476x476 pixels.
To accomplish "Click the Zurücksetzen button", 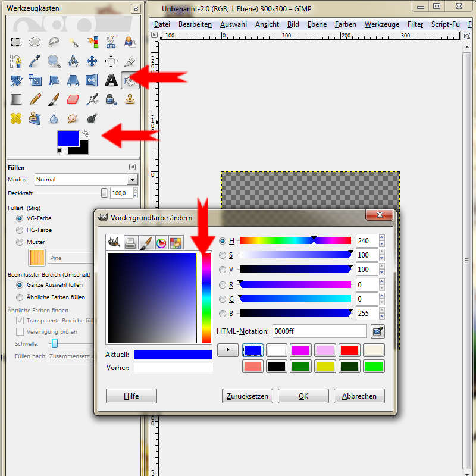I will point(248,396).
